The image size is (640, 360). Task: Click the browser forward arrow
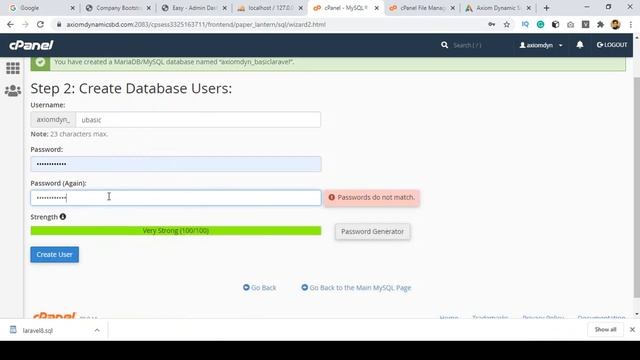pos(25,24)
